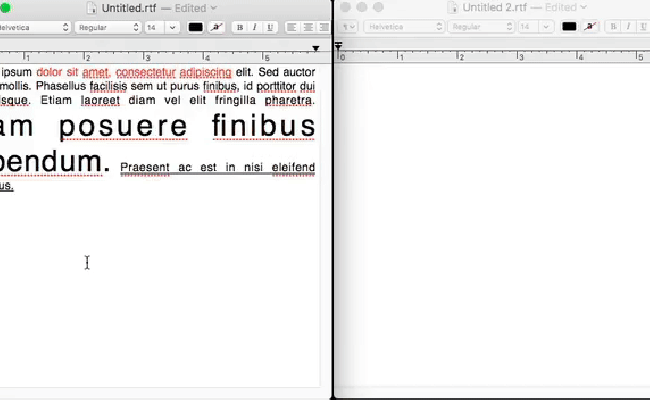Click the underlined word "Praesent"
Viewport: 650px width, 400px height.
point(145,167)
